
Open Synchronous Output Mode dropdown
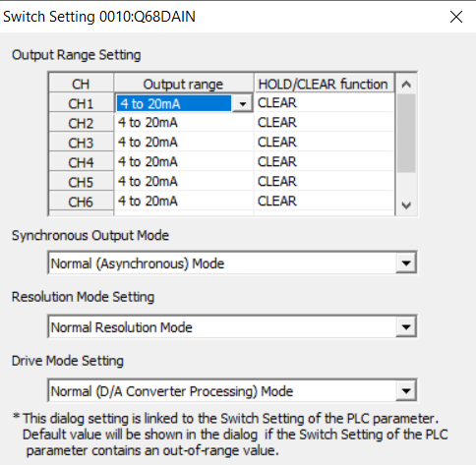pyautogui.click(x=406, y=262)
